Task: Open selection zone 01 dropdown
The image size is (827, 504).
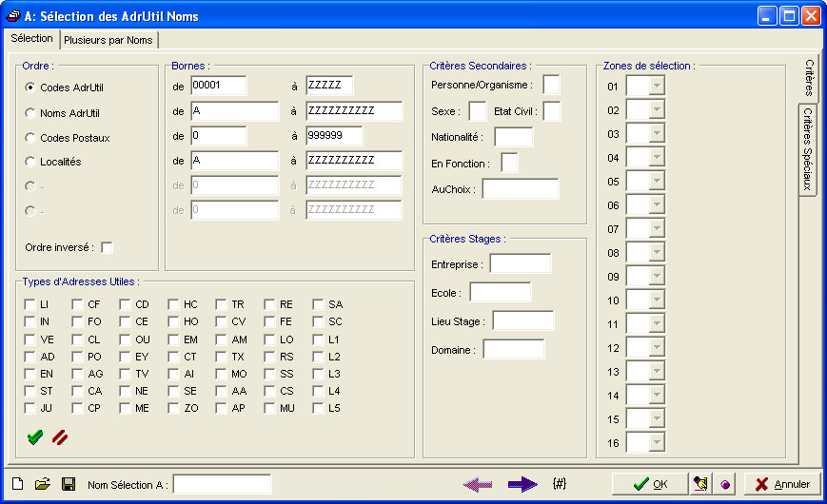Action: [657, 86]
